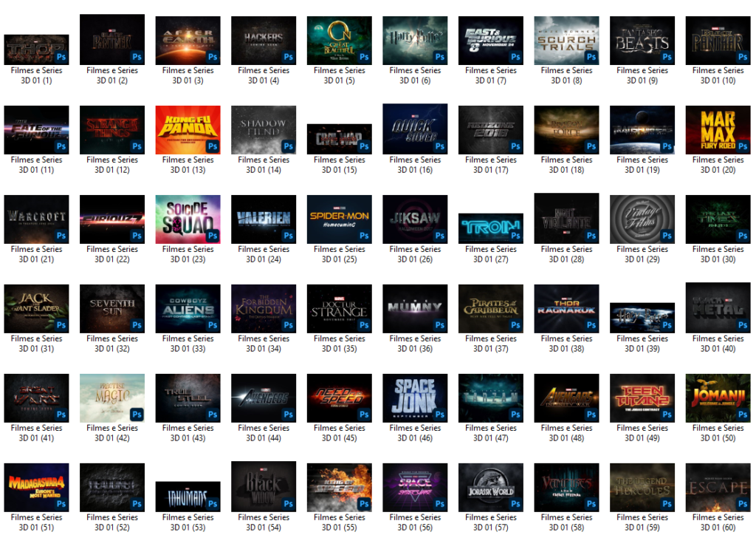Click label "Filmes e Series 3D 01 (56)"
The width and height of the screenshot is (756, 535).
[x=415, y=522]
